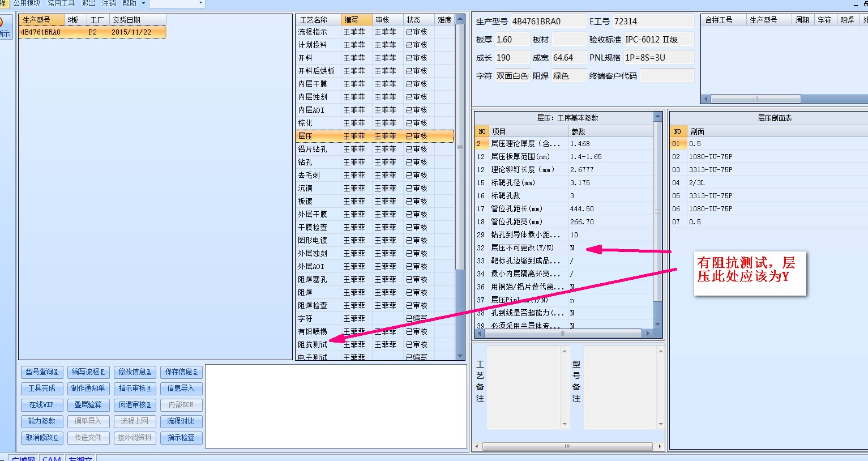Click the parameter table horizontal scroll-right arrow
The width and height of the screenshot is (868, 461).
648,334
